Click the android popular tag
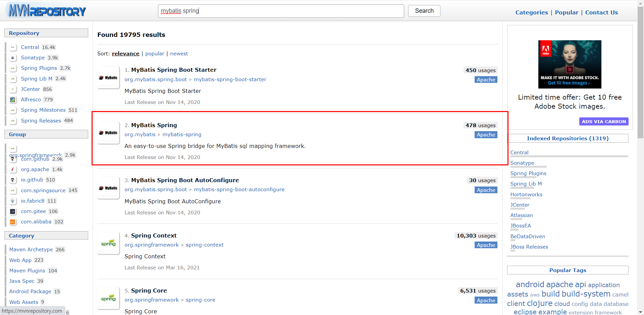Image resolution: width=644 pixels, height=315 pixels. tap(530, 284)
